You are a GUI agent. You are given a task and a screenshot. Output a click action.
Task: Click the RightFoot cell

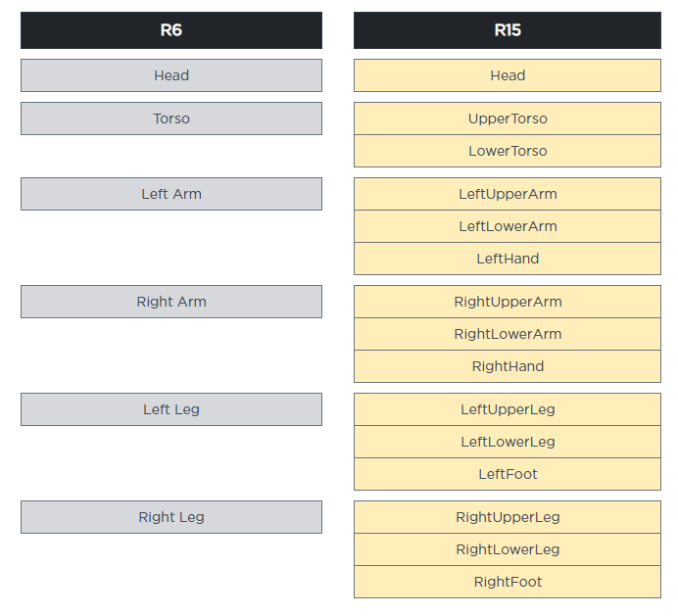click(x=508, y=582)
